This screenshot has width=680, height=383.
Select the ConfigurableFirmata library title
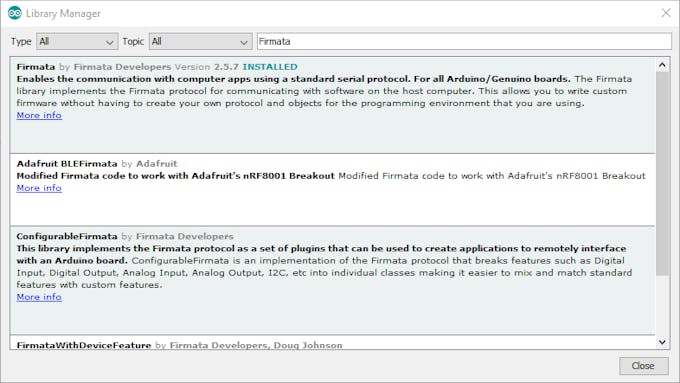67,236
